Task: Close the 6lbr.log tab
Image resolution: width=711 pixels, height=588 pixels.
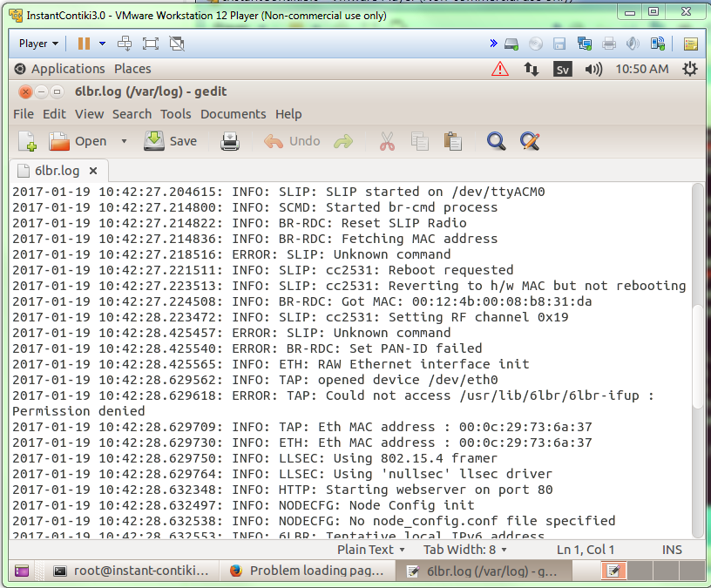Action: click(x=93, y=171)
